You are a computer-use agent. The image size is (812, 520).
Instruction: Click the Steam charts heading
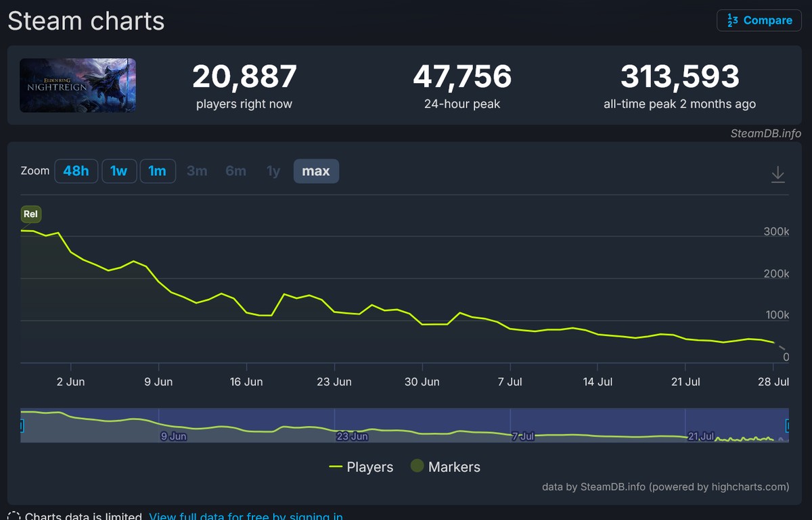[x=86, y=21]
